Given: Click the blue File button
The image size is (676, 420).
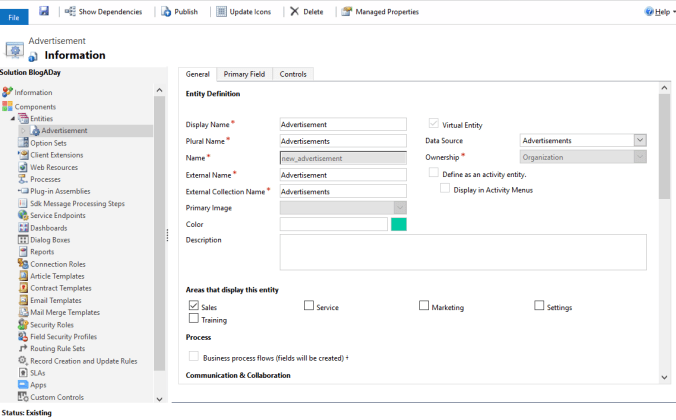Looking at the screenshot, I should coord(14,17).
